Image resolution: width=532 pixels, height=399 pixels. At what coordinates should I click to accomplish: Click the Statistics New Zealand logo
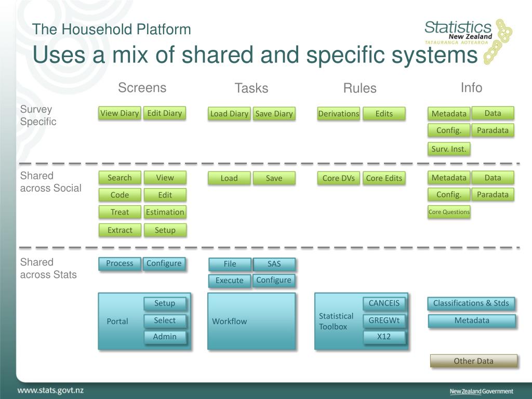(x=468, y=41)
